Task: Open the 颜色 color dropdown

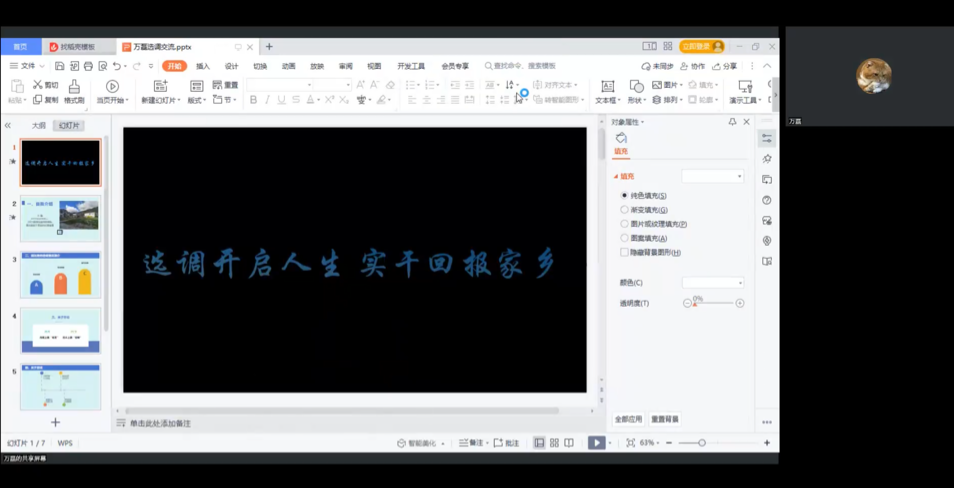Action: (x=712, y=283)
